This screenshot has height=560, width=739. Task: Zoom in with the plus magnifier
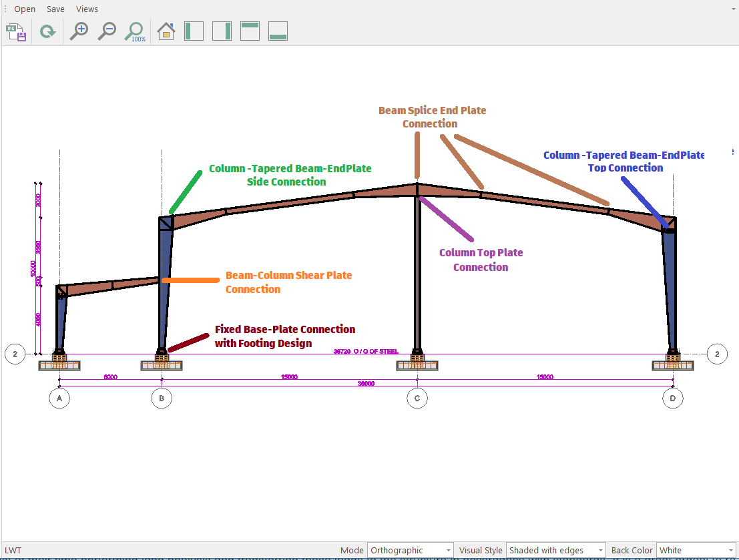coord(79,31)
